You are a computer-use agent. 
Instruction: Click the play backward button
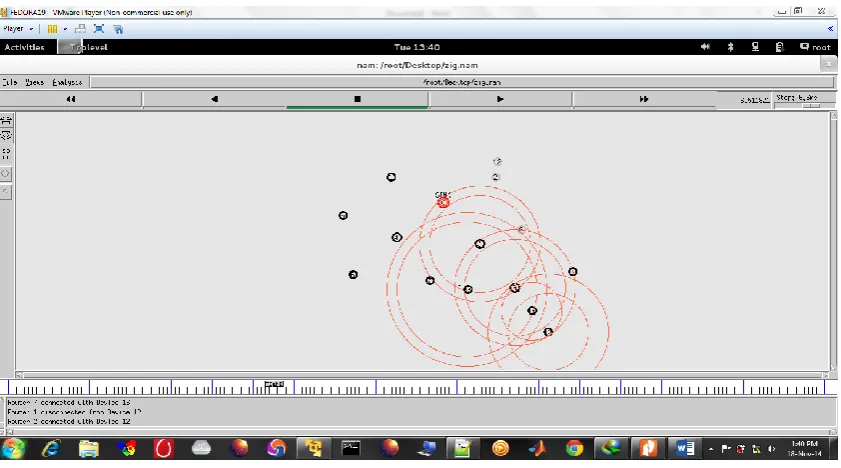pyautogui.click(x=214, y=99)
